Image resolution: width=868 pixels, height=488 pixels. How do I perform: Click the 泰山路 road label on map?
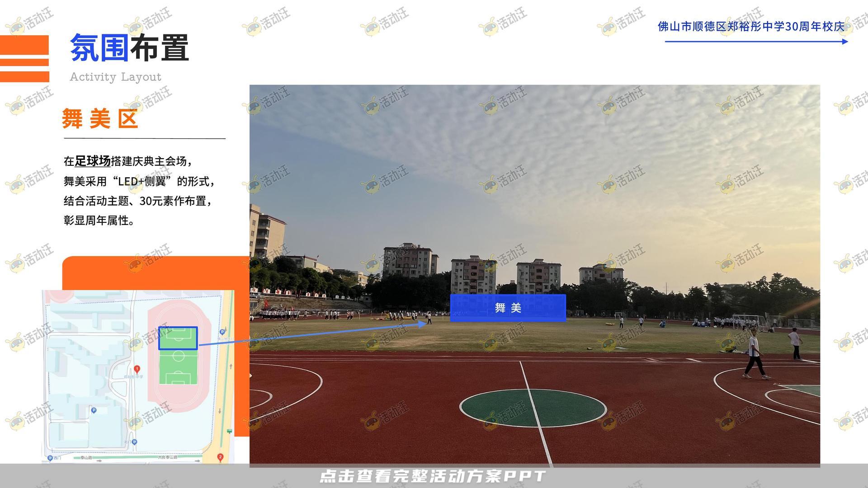point(86,458)
